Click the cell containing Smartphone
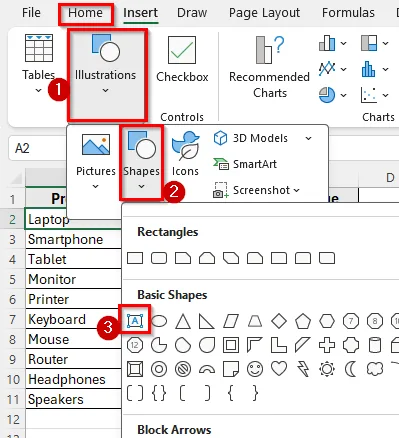The width and height of the screenshot is (399, 438). [73, 239]
